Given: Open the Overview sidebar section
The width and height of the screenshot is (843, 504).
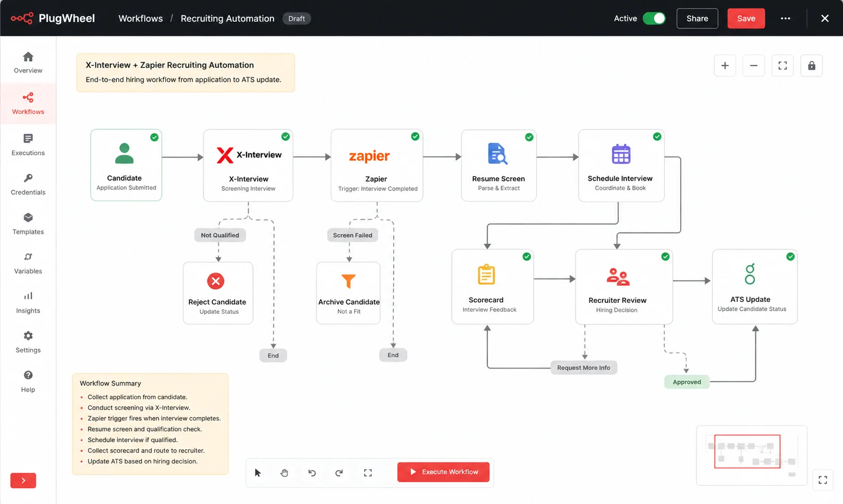Looking at the screenshot, I should point(28,63).
